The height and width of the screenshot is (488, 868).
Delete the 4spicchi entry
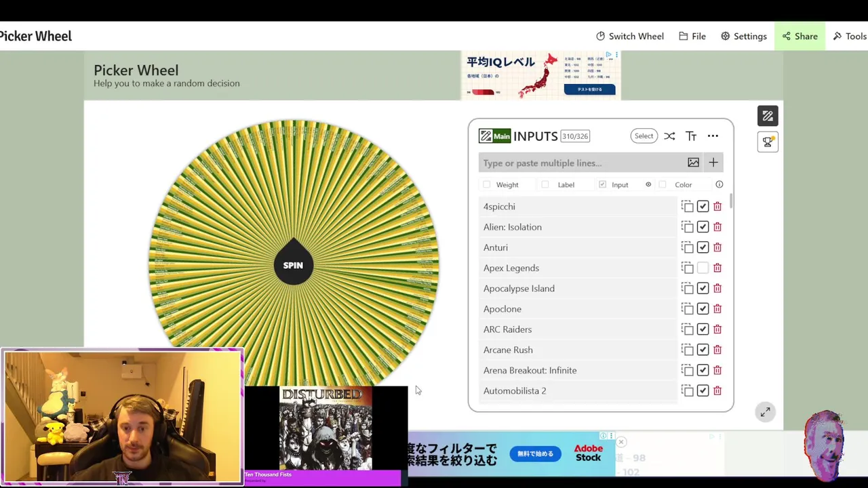pos(717,206)
